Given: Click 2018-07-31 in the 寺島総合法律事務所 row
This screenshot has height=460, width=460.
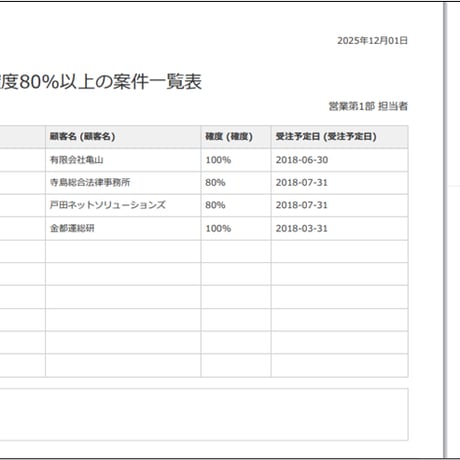Looking at the screenshot, I should 302,183.
